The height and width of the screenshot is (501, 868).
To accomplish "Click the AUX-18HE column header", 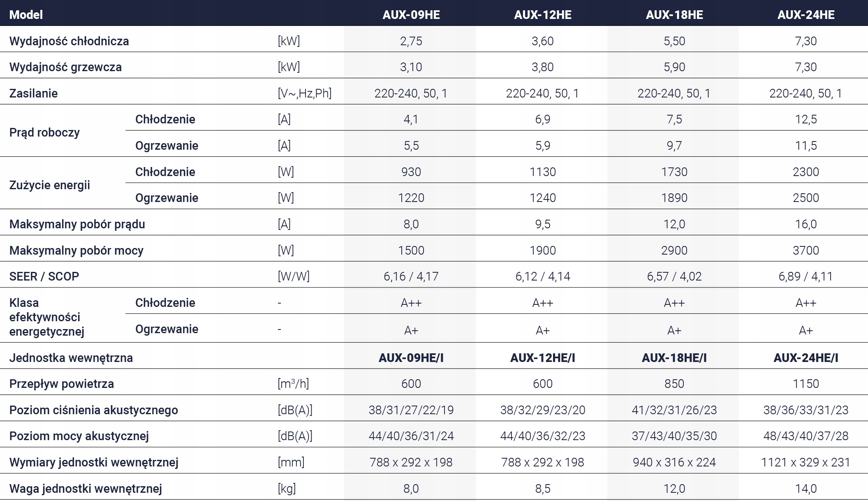I will coord(674,15).
